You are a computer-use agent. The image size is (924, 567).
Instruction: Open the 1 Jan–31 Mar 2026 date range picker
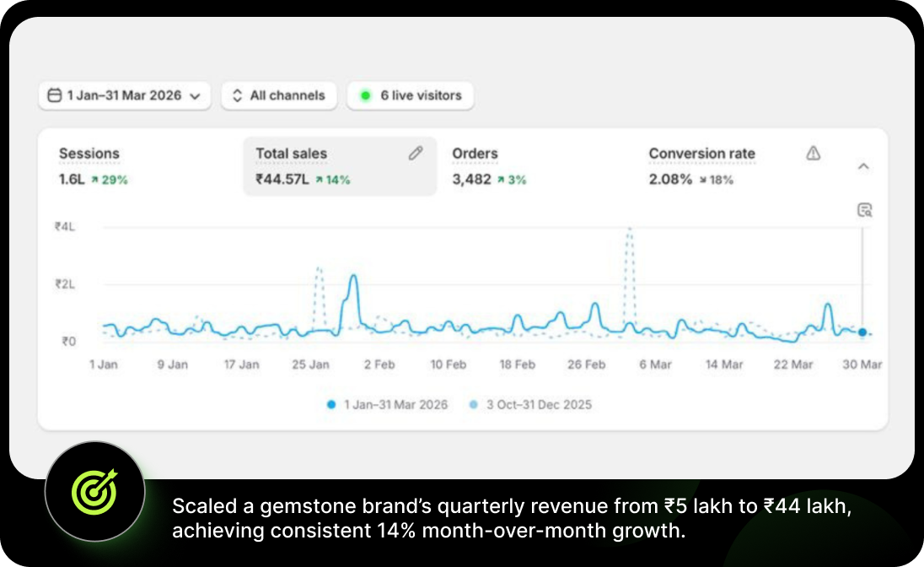124,95
